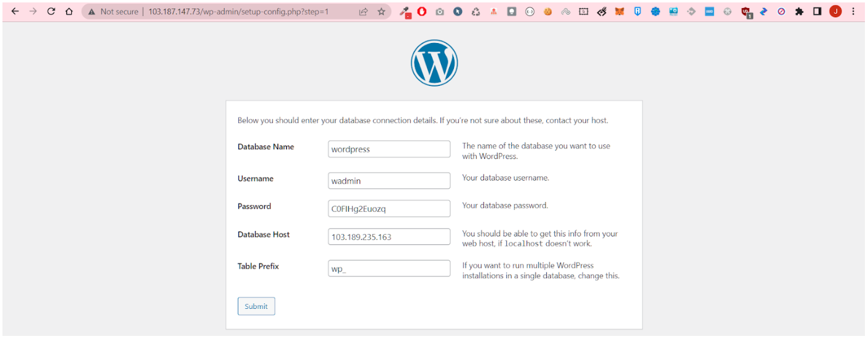Focus the Username field containing wadmin
Viewport: 868px width, 339px height.
point(389,181)
